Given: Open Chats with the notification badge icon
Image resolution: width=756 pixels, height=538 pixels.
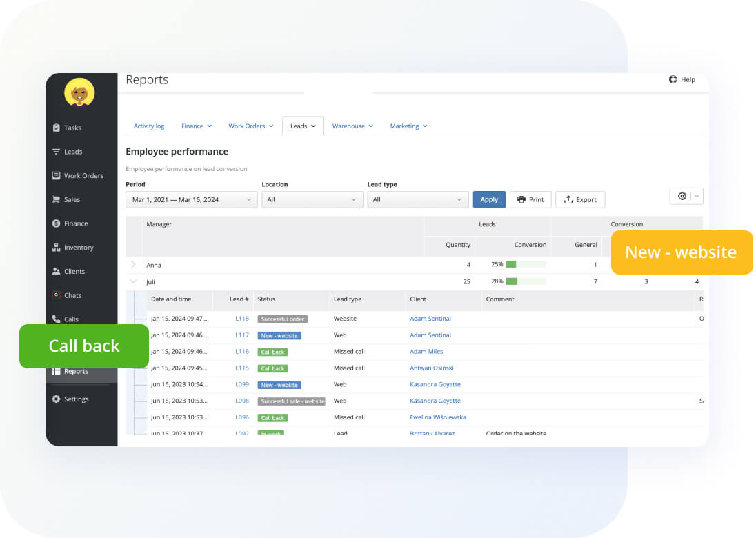Looking at the screenshot, I should coord(56,295).
